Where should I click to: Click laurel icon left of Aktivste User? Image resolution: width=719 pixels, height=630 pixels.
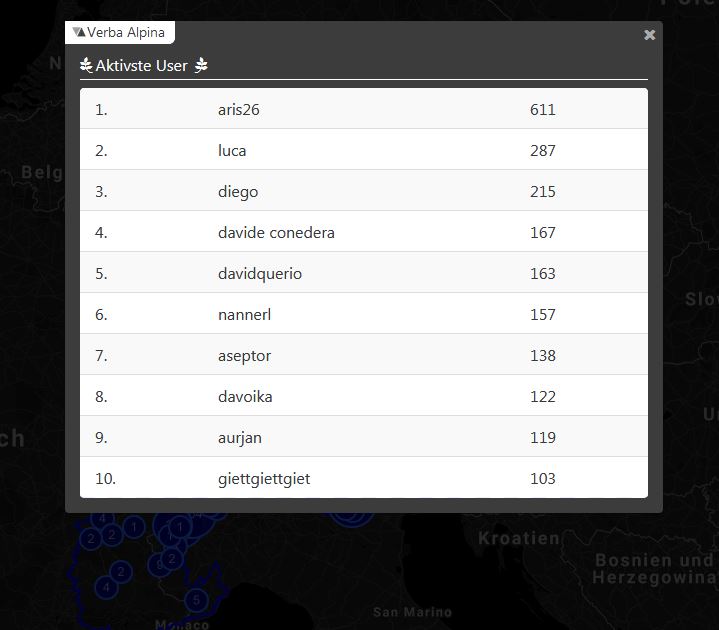(86, 66)
